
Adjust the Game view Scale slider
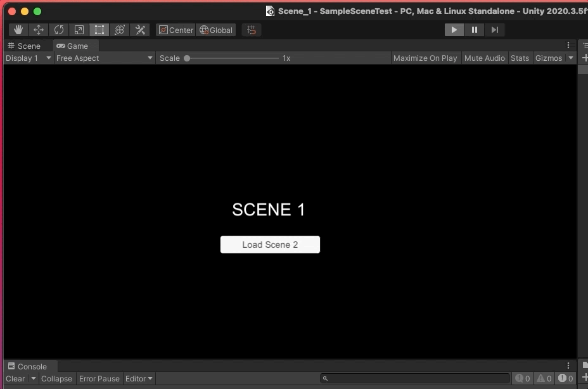pyautogui.click(x=188, y=58)
